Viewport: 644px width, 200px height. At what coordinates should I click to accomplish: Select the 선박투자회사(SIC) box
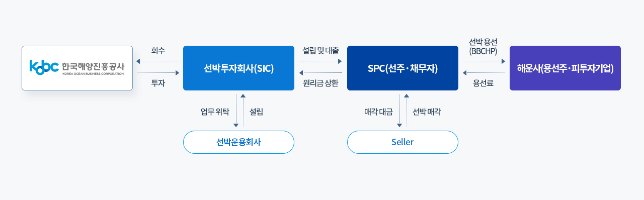[x=238, y=68]
